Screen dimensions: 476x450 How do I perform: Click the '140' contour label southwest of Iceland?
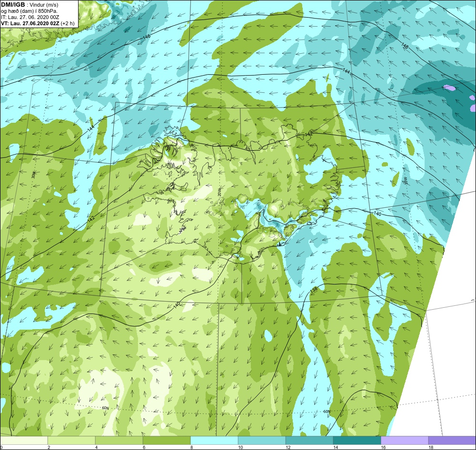click(x=177, y=305)
